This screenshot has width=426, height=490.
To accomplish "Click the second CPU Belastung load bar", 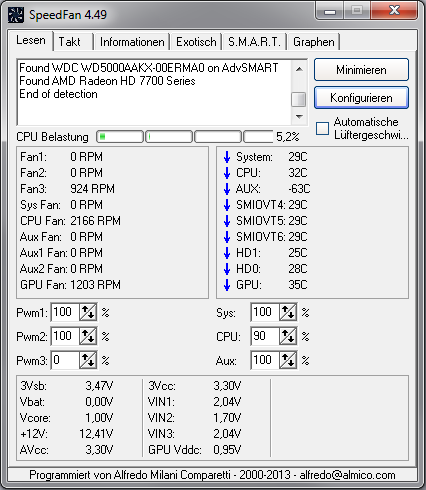I will coord(169,137).
